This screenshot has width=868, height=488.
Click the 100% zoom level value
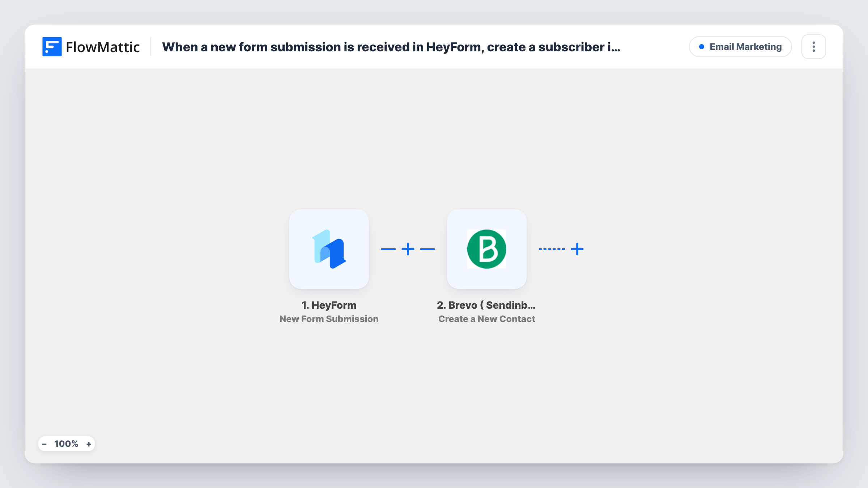(x=66, y=444)
